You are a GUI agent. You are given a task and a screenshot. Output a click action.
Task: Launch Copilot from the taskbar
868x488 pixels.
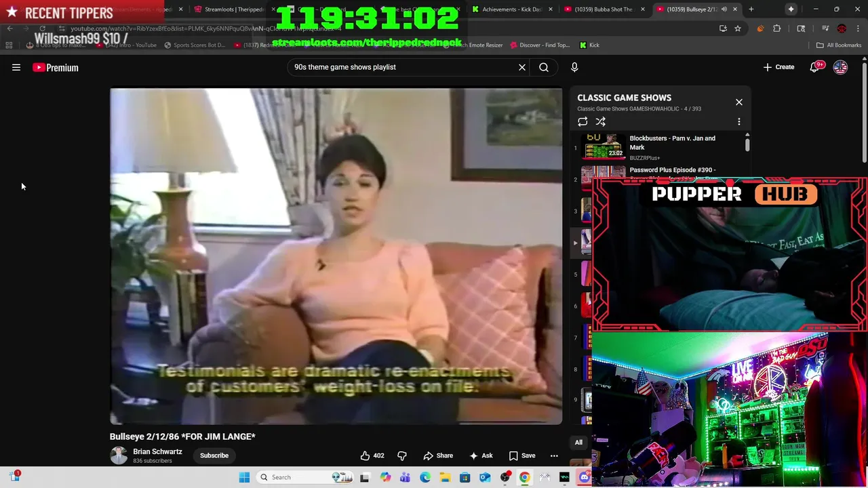(x=385, y=477)
